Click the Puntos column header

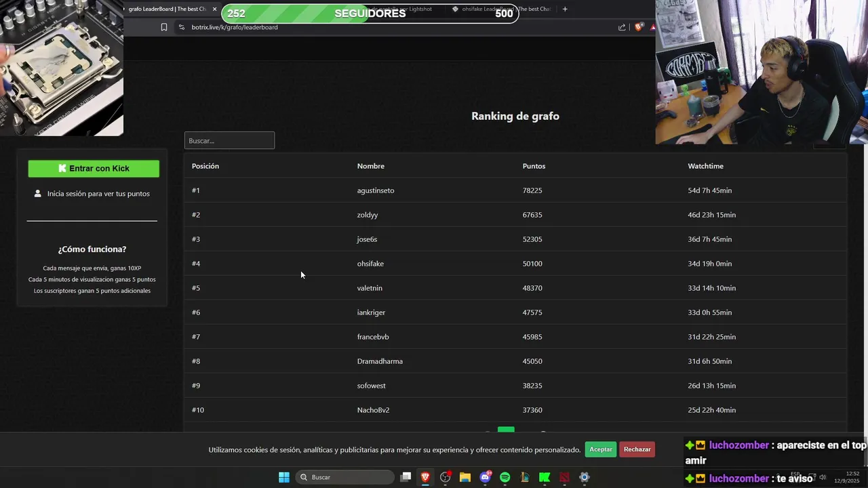click(534, 166)
